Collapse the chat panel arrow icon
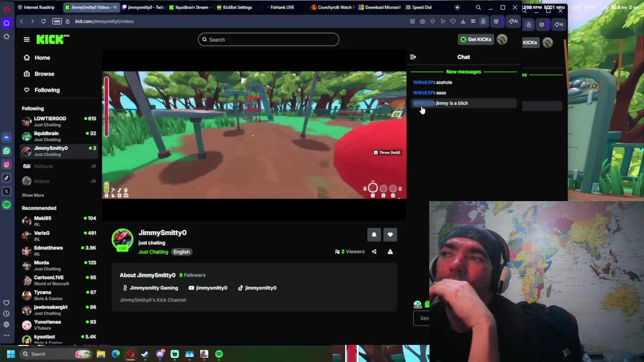This screenshot has width=644, height=362. pyautogui.click(x=413, y=57)
